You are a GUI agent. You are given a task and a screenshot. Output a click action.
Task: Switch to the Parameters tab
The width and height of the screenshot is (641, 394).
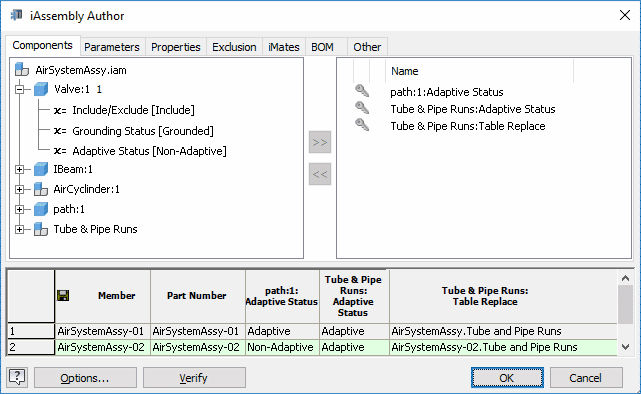click(112, 47)
